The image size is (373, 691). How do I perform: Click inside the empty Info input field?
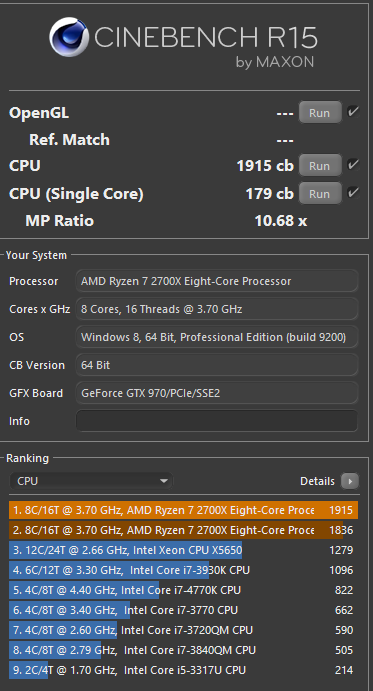[x=217, y=421]
